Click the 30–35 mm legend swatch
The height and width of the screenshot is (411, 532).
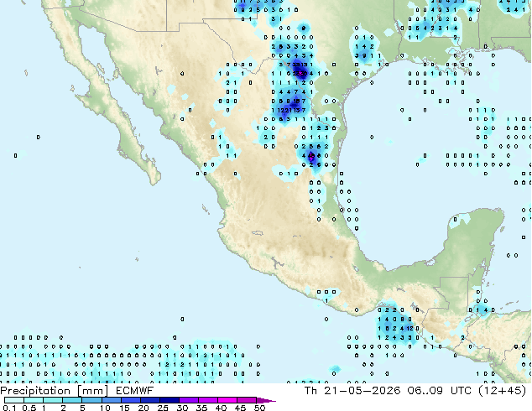[x=189, y=400]
